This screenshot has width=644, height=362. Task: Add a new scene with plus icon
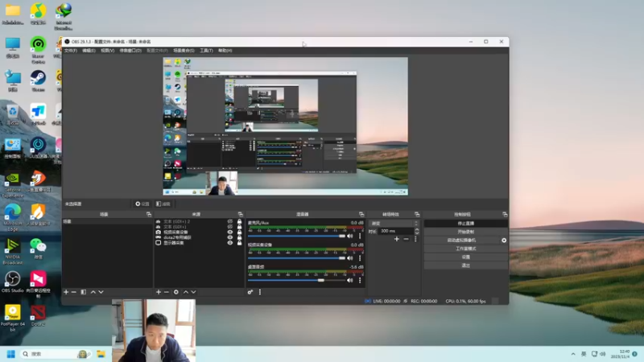click(66, 292)
